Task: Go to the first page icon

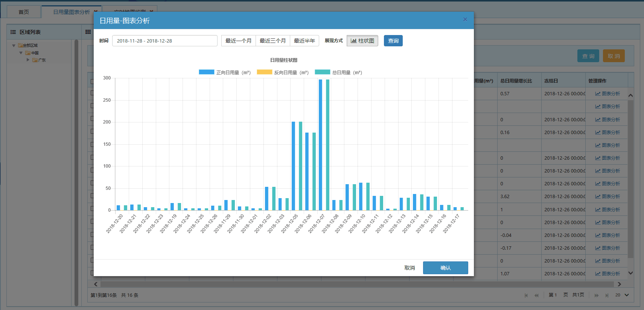Action: (526, 295)
